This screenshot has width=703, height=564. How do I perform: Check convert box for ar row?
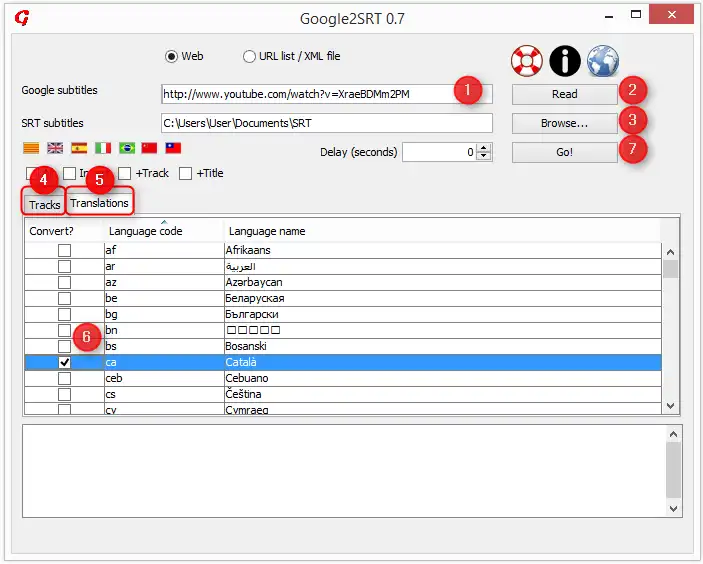65,266
